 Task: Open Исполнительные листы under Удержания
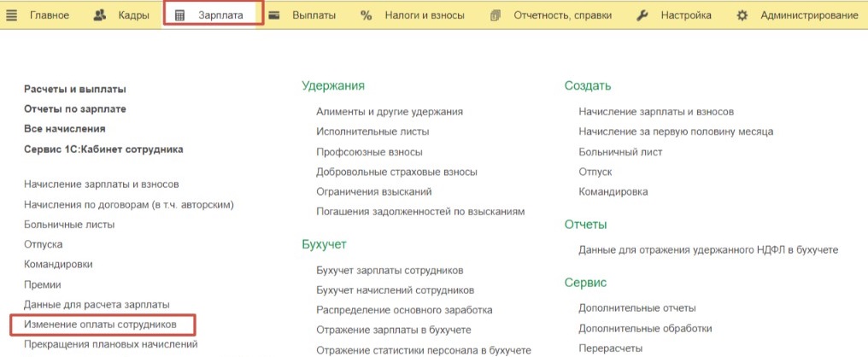coord(372,132)
